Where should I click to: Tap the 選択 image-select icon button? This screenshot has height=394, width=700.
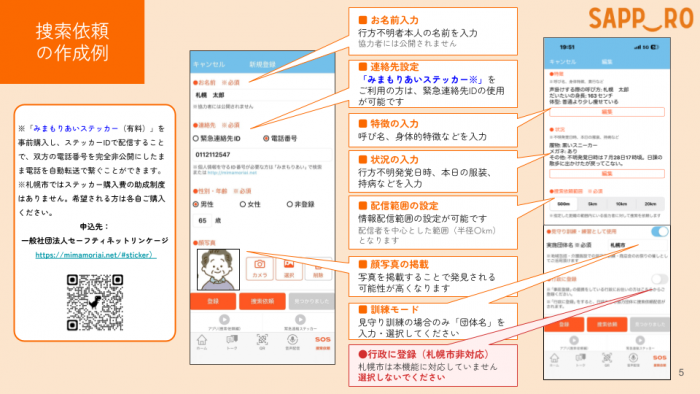(289, 268)
